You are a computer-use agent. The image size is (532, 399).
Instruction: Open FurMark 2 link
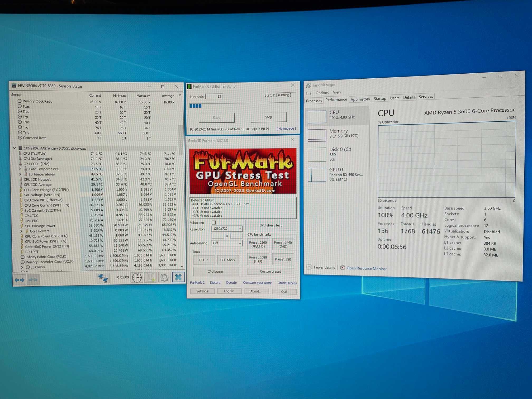click(197, 283)
